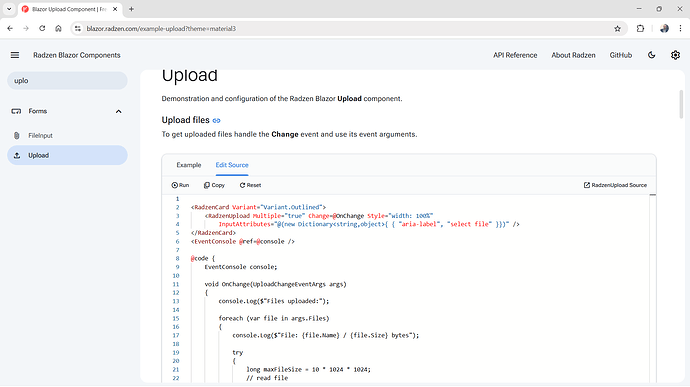Reload the page
The height and width of the screenshot is (387, 690).
[x=42, y=29]
